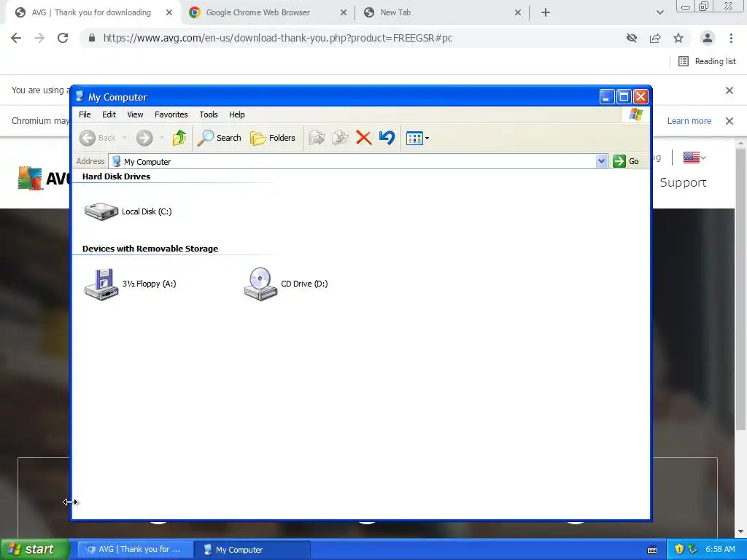Click the Devices with Removable Storage header
Image resolution: width=747 pixels, height=560 pixels.
coord(150,249)
